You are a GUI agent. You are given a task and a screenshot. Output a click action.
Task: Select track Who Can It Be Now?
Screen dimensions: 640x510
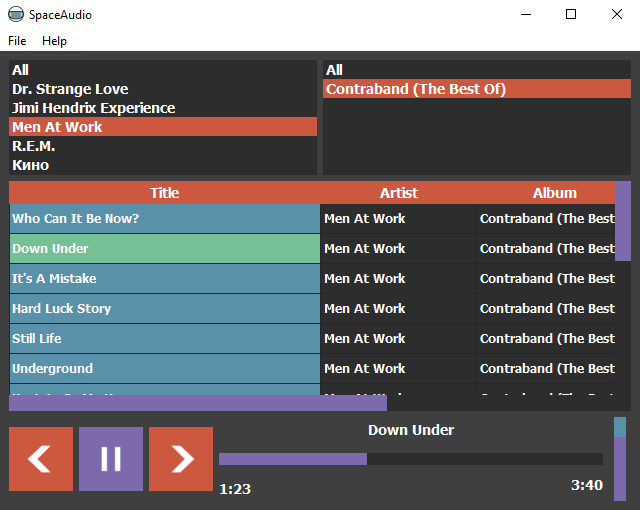click(165, 219)
